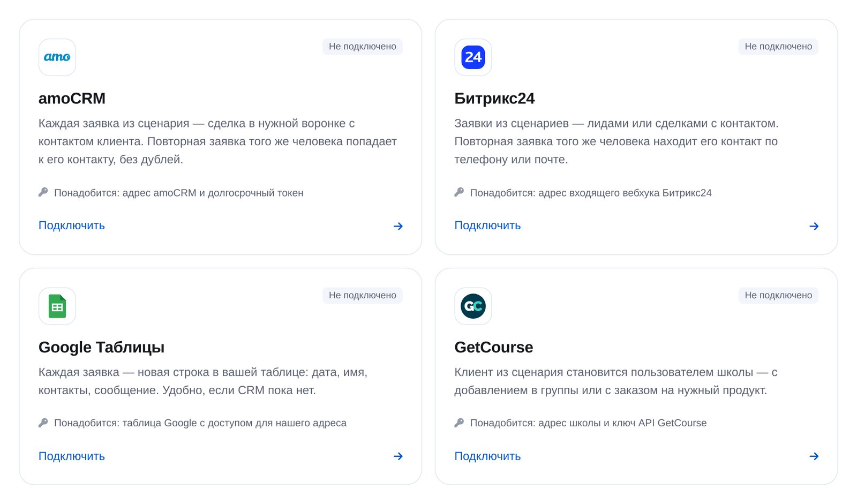Click the amoCRM logo icon

(57, 57)
